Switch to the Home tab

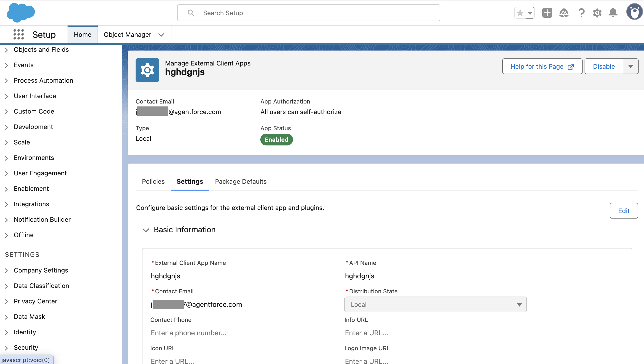pos(82,35)
